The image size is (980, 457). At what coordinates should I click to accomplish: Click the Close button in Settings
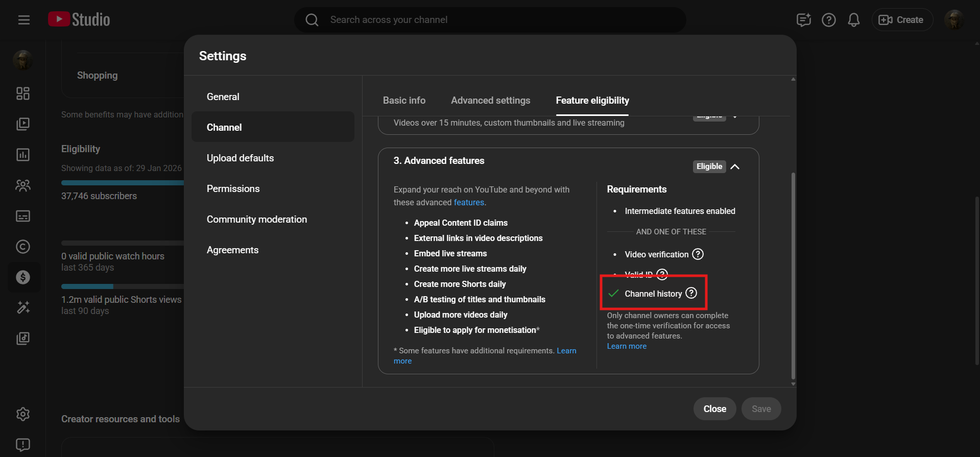714,409
